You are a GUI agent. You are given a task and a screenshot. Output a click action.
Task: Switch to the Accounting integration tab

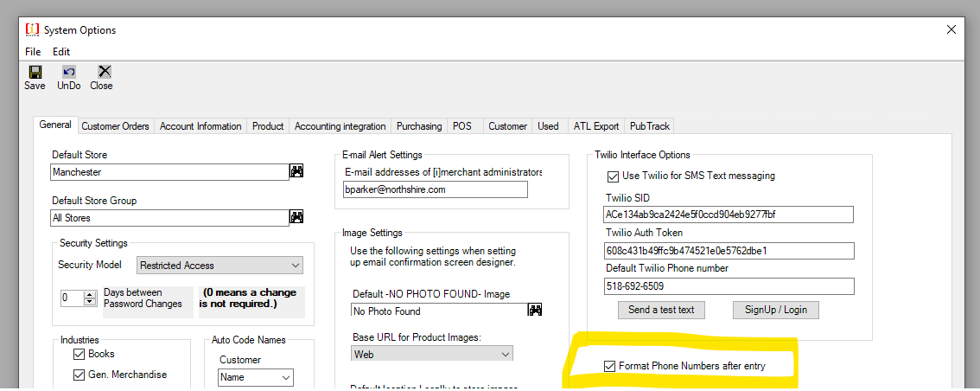click(340, 126)
